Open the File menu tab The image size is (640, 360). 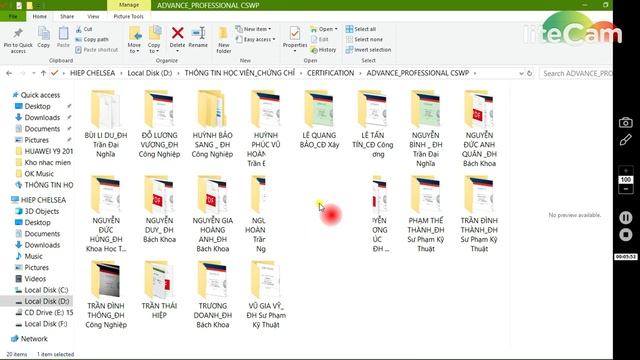pyautogui.click(x=13, y=16)
